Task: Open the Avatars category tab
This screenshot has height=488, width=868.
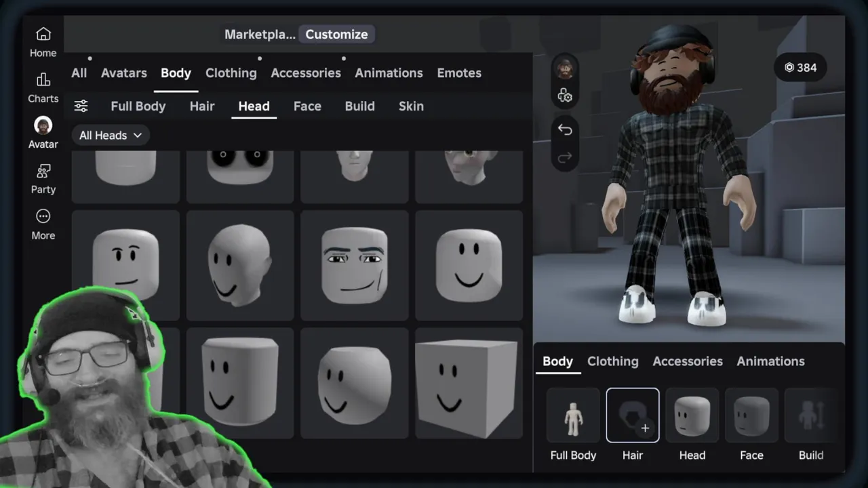Action: [124, 73]
